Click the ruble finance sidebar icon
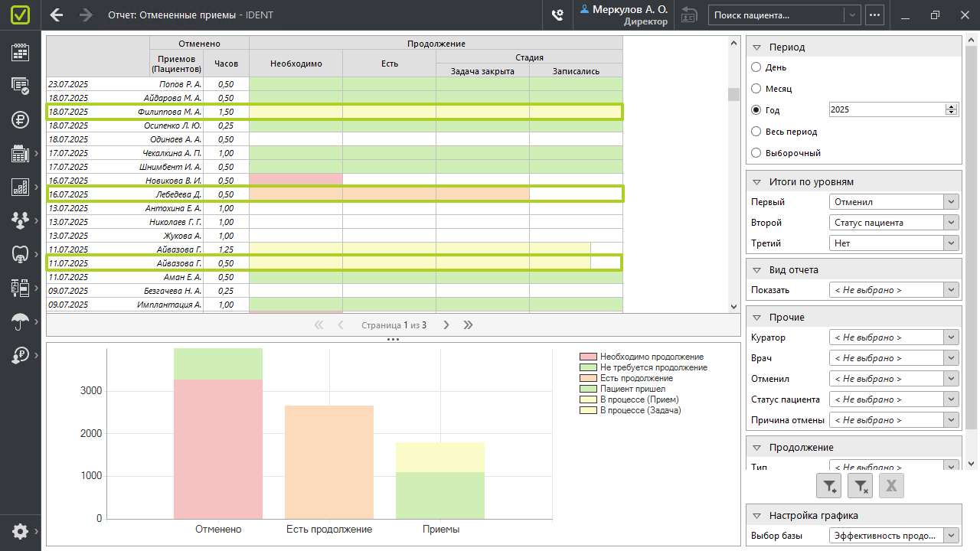 (20, 119)
